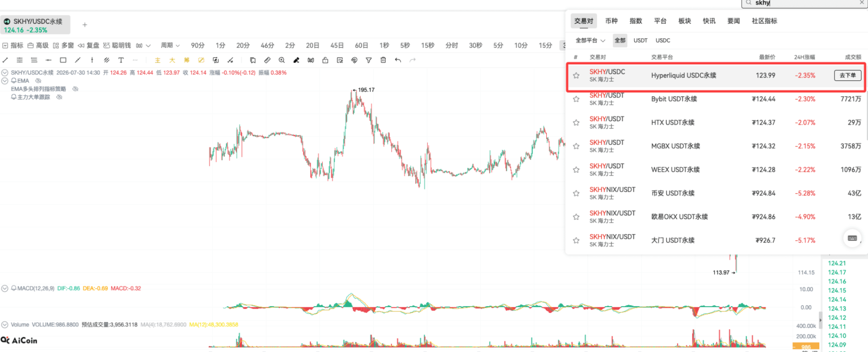This screenshot has height=352, width=868.
Task: Favorite the MGBX SKHY/USDT star
Action: (x=576, y=146)
